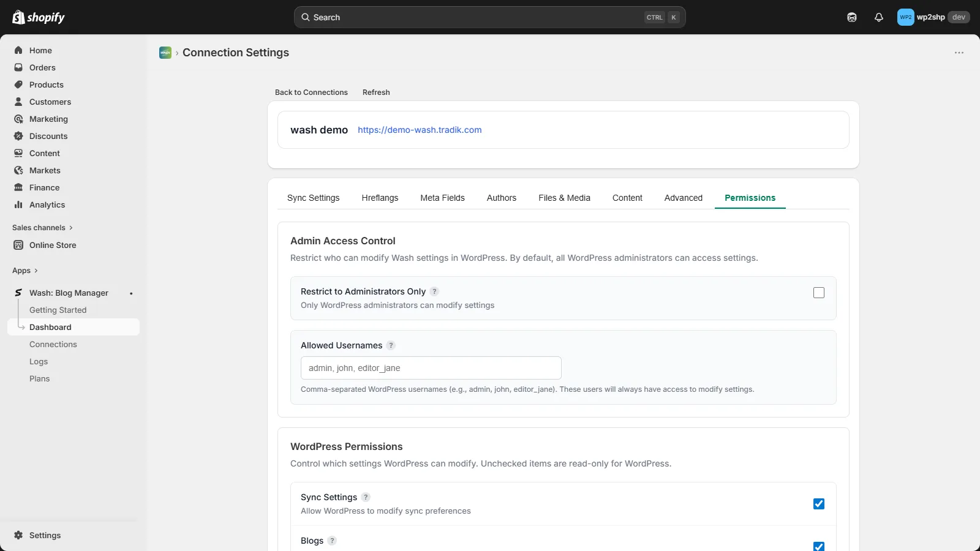The height and width of the screenshot is (551, 980).
Task: Uncheck the Sync Settings permission checkbox
Action: (819, 504)
